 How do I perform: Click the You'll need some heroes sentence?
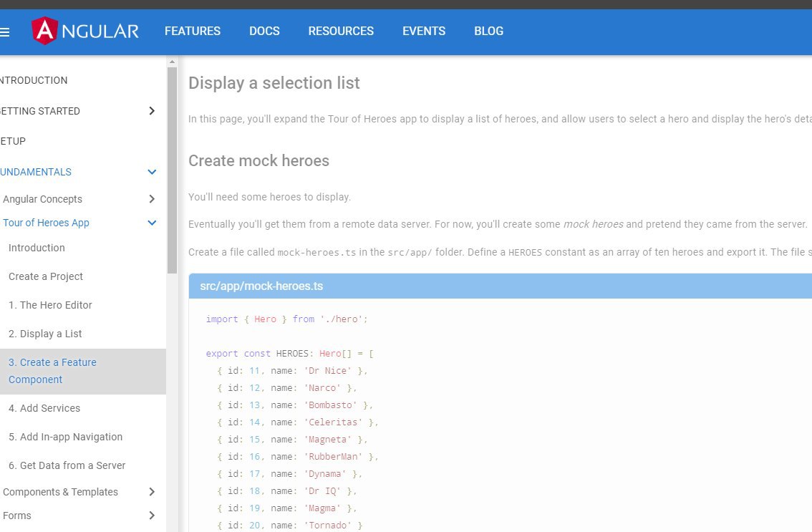(269, 197)
